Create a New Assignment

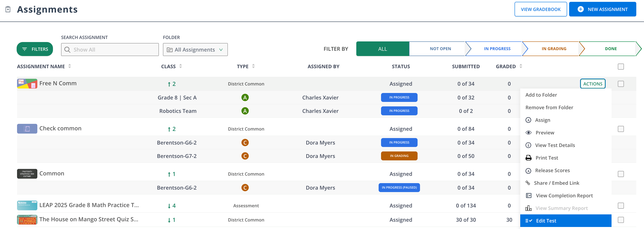coord(602,9)
